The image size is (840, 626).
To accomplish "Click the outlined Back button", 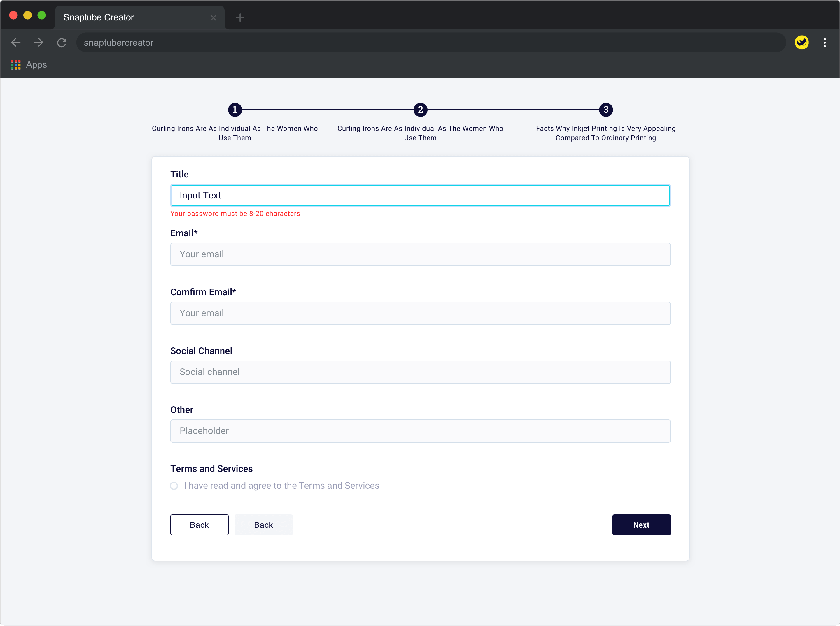I will pyautogui.click(x=199, y=525).
